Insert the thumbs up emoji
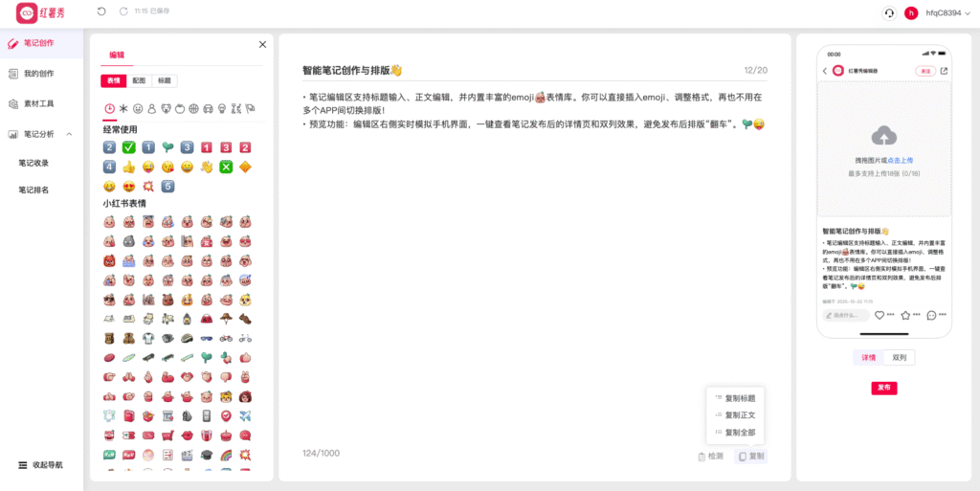This screenshot has width=980, height=491. coord(128,167)
